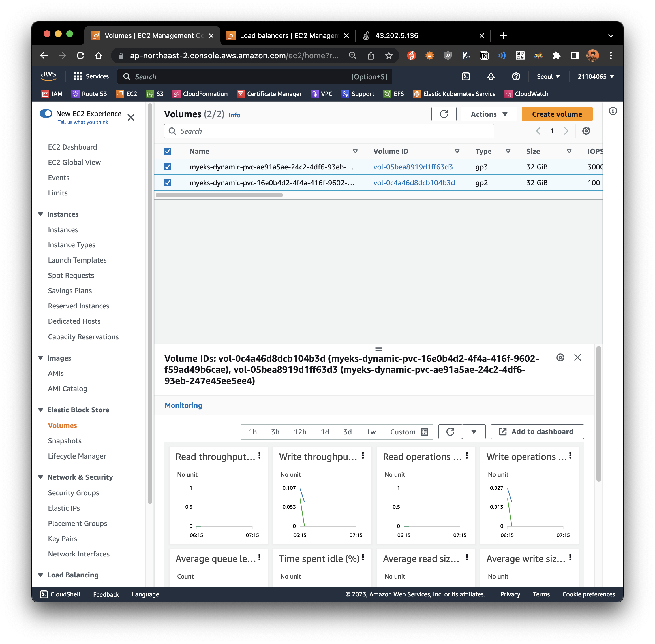The width and height of the screenshot is (655, 644).
Task: Reload the browser page
Action: pos(80,56)
